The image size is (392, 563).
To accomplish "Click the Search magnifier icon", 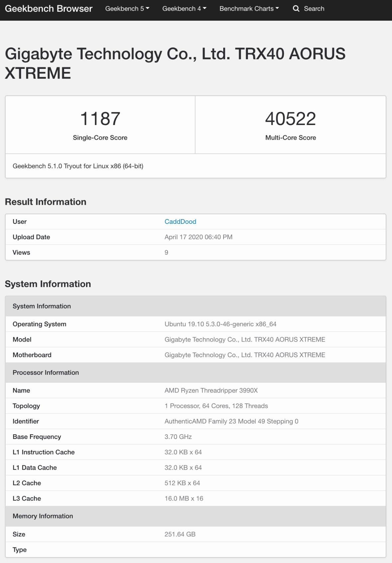I will pos(296,9).
